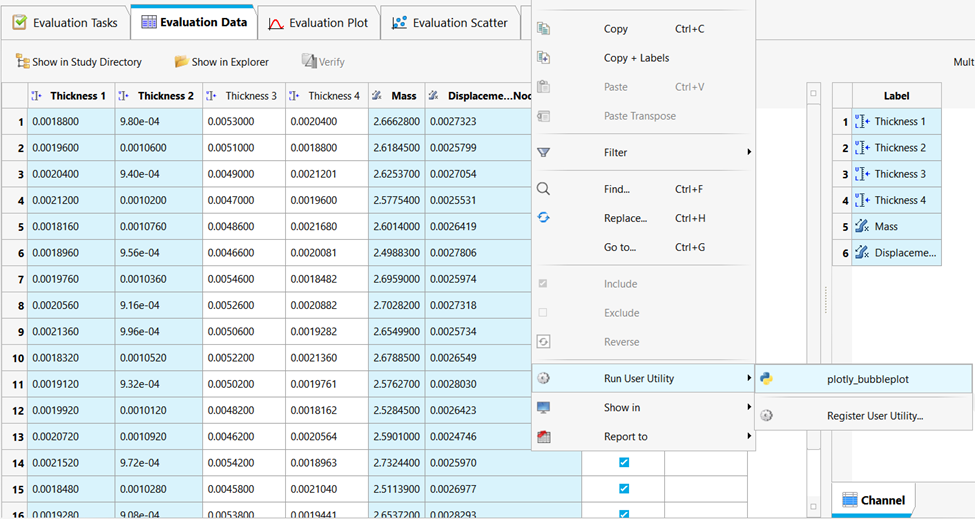Click the Python icon beside plotly_bubbleplot

(x=766, y=379)
